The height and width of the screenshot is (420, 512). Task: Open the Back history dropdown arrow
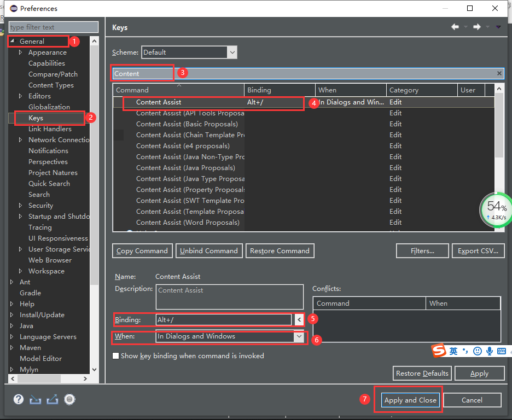point(466,27)
